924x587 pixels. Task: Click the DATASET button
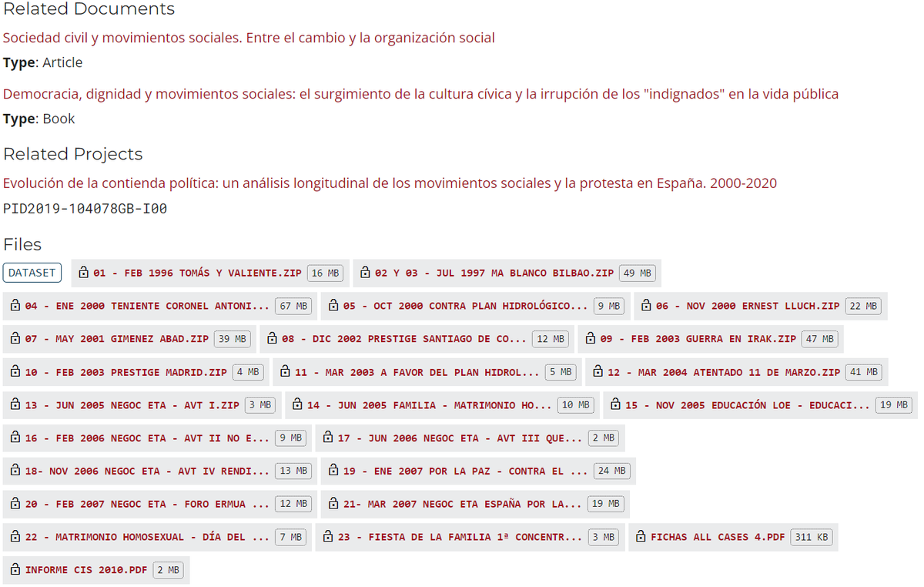(x=32, y=272)
